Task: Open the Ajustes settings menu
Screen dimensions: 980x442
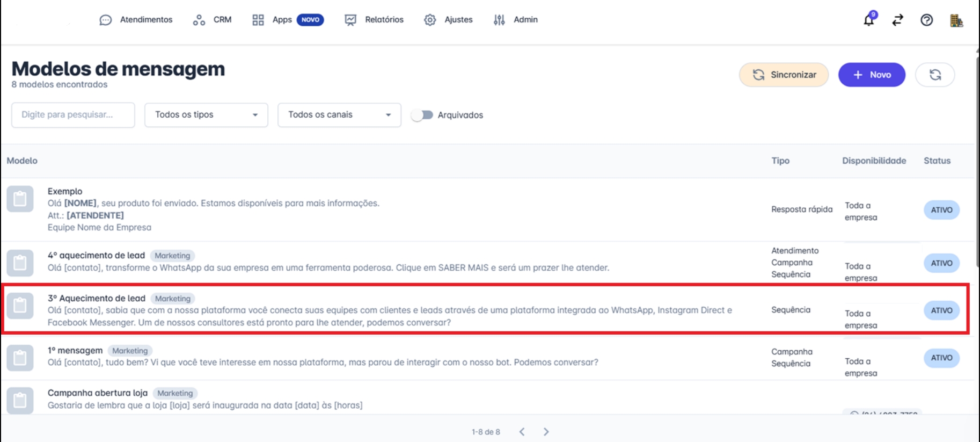Action: [448, 20]
